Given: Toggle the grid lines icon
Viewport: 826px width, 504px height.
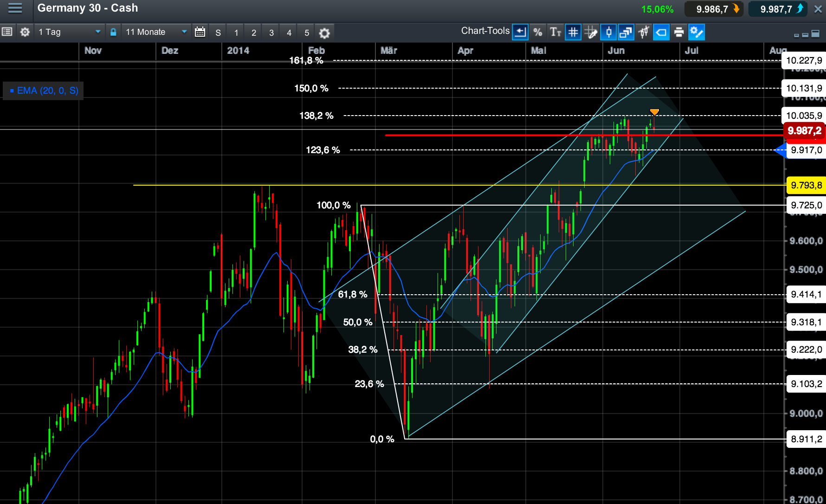Looking at the screenshot, I should tap(573, 32).
